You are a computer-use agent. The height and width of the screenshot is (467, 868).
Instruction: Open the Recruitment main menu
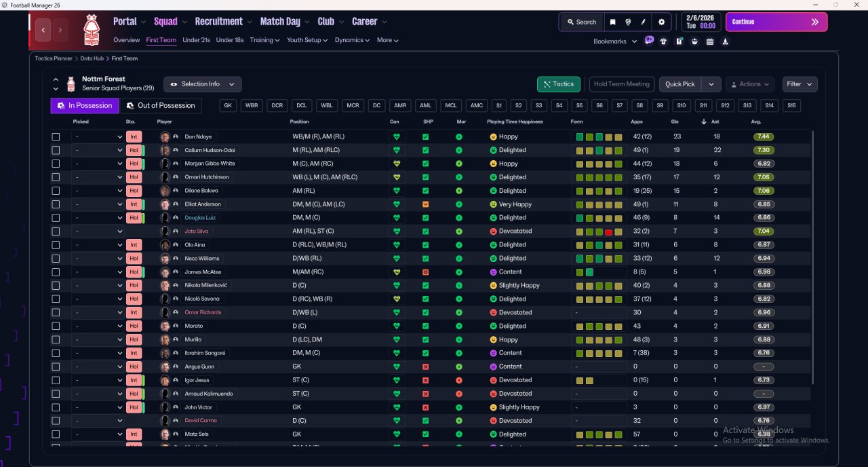(x=223, y=22)
